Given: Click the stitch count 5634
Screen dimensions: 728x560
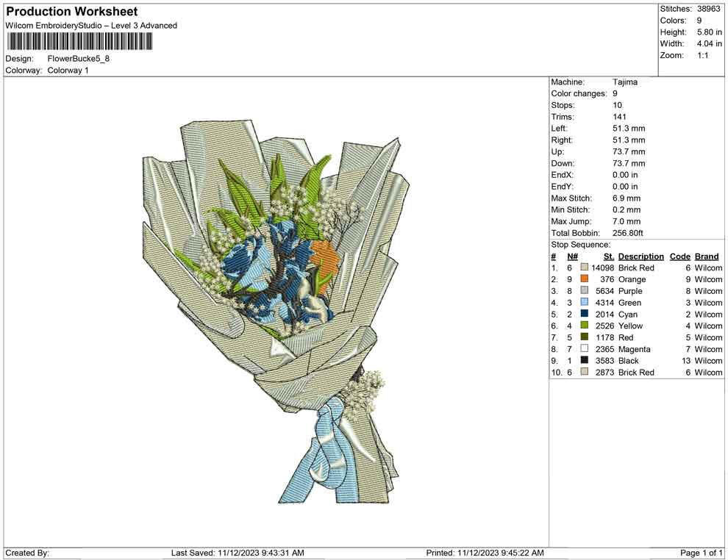Looking at the screenshot, I should tap(604, 291).
